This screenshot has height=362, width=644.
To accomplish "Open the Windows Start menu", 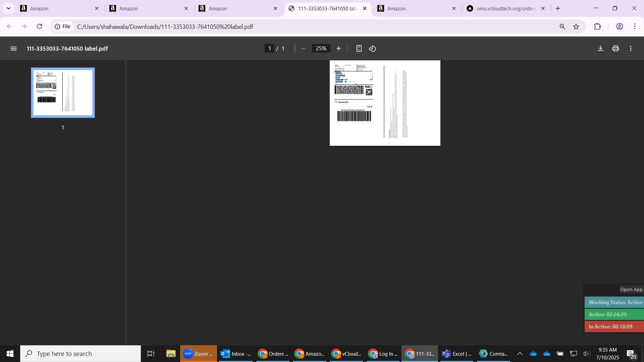I will (x=10, y=354).
